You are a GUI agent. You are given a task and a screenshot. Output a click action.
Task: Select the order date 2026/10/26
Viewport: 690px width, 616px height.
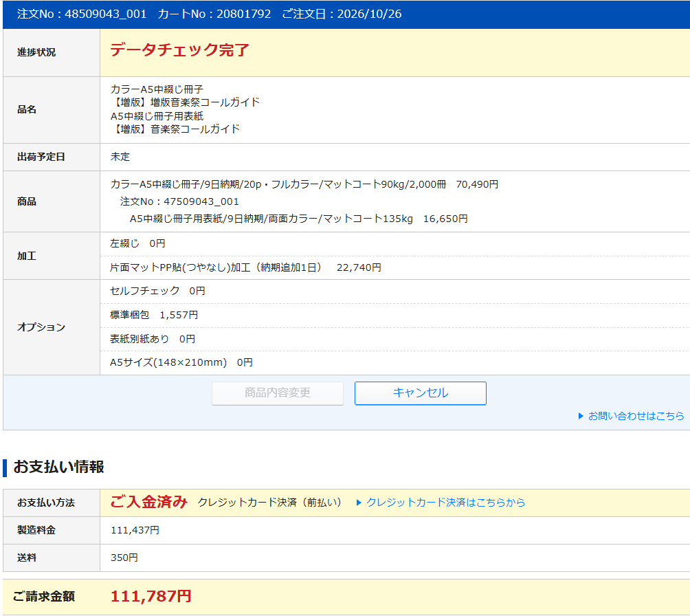[x=369, y=14]
